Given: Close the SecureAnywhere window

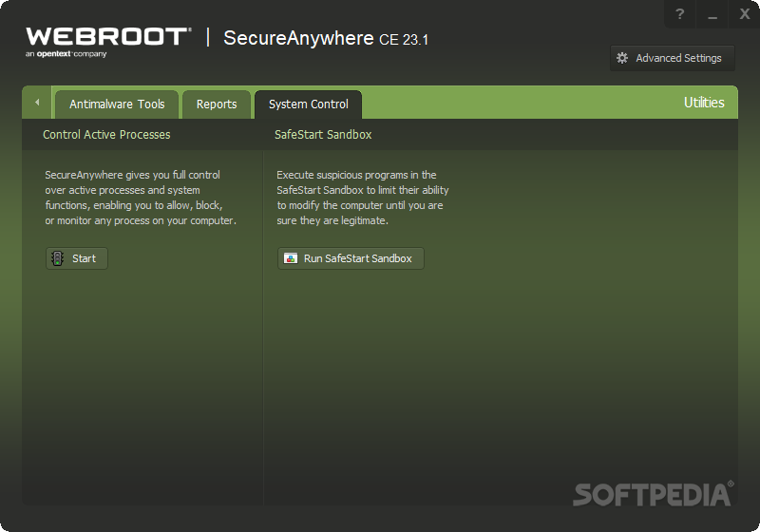Looking at the screenshot, I should [744, 14].
